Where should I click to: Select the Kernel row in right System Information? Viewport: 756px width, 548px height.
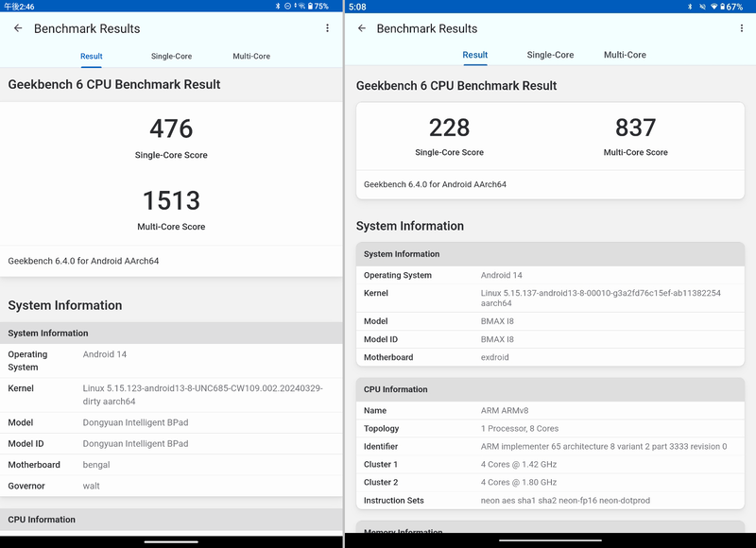[x=548, y=295]
